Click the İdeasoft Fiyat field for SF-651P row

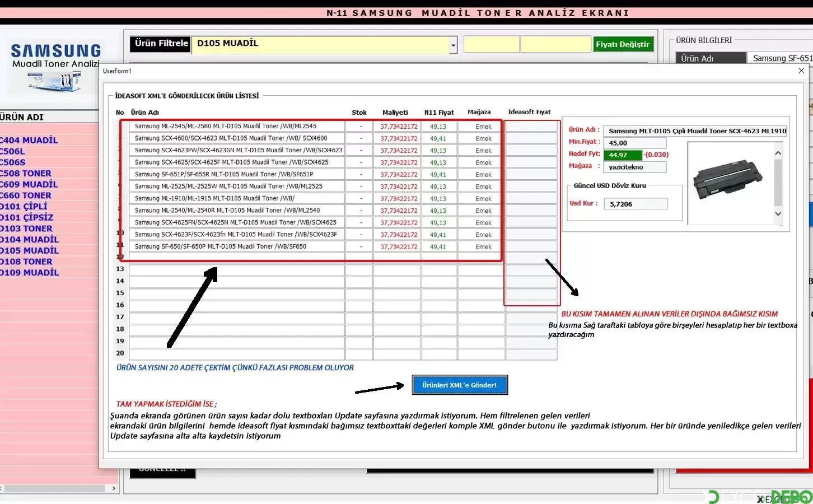pyautogui.click(x=531, y=175)
